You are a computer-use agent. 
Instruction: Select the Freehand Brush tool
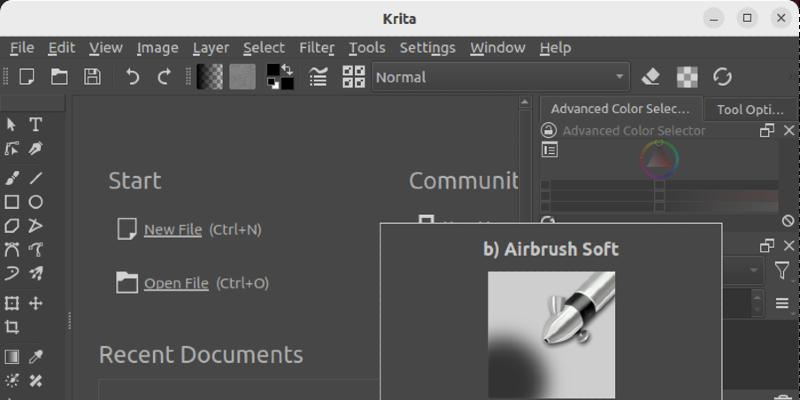click(x=12, y=178)
